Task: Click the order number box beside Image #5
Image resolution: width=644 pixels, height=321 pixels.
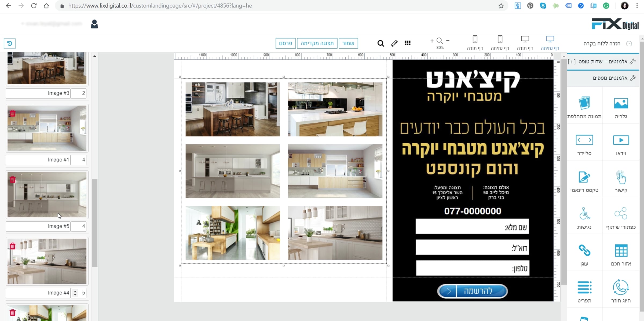Action: (79, 226)
